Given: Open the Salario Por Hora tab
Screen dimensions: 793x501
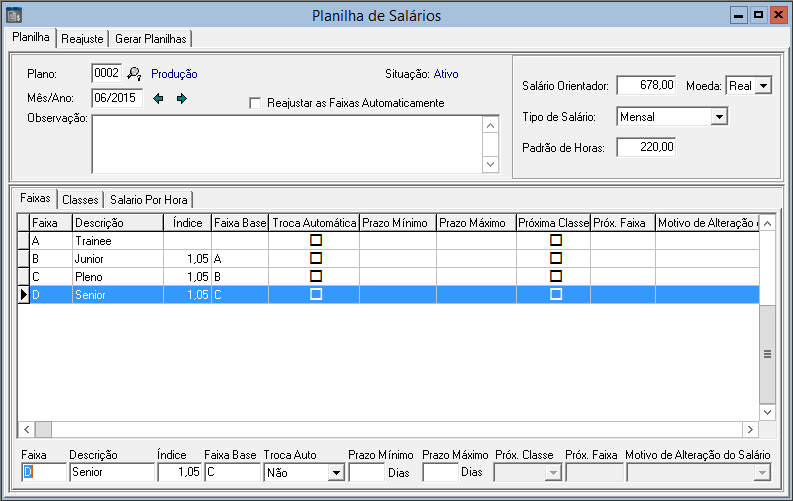Looking at the screenshot, I should click(x=149, y=200).
